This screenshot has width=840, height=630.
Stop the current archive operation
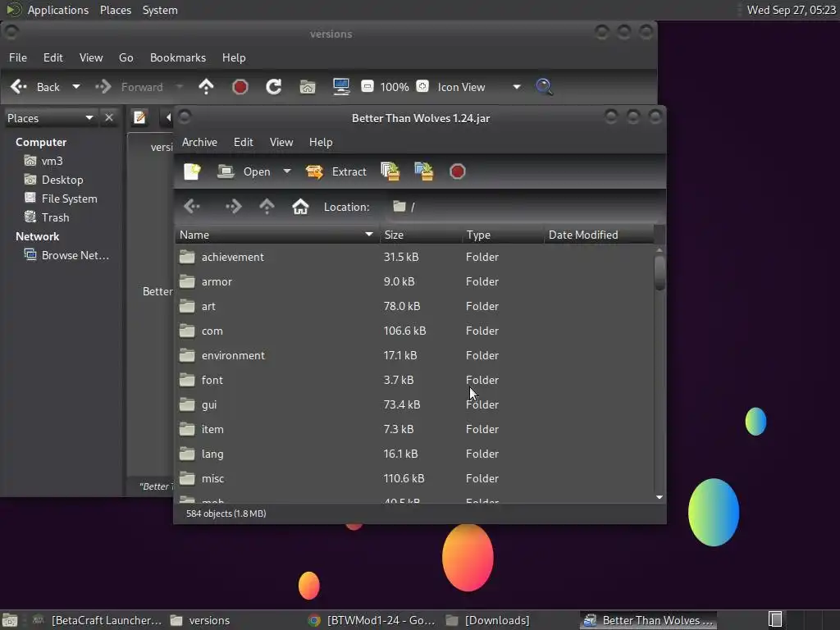tap(458, 171)
